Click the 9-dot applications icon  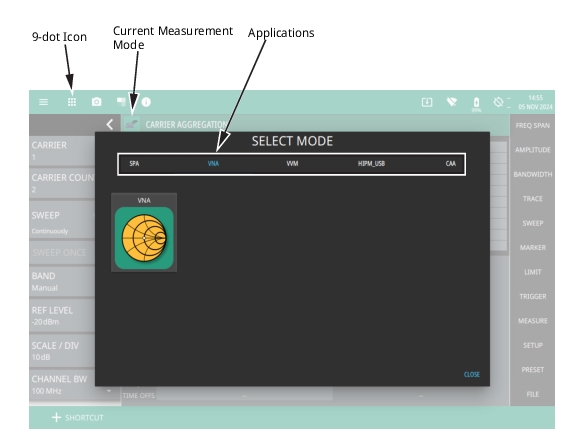(72, 102)
